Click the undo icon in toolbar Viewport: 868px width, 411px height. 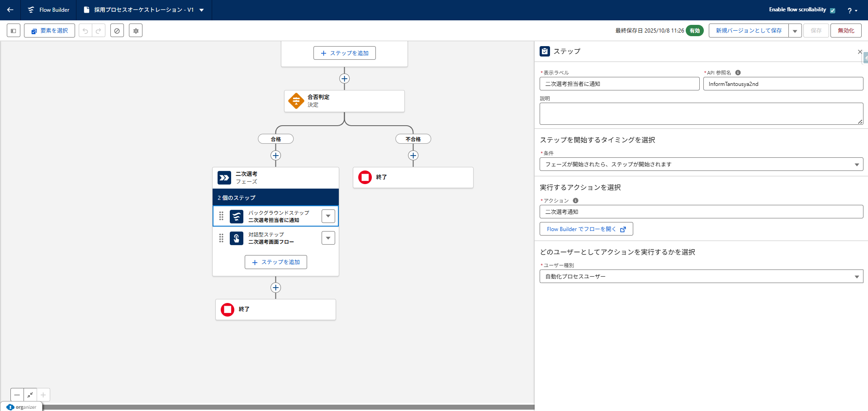coord(85,31)
